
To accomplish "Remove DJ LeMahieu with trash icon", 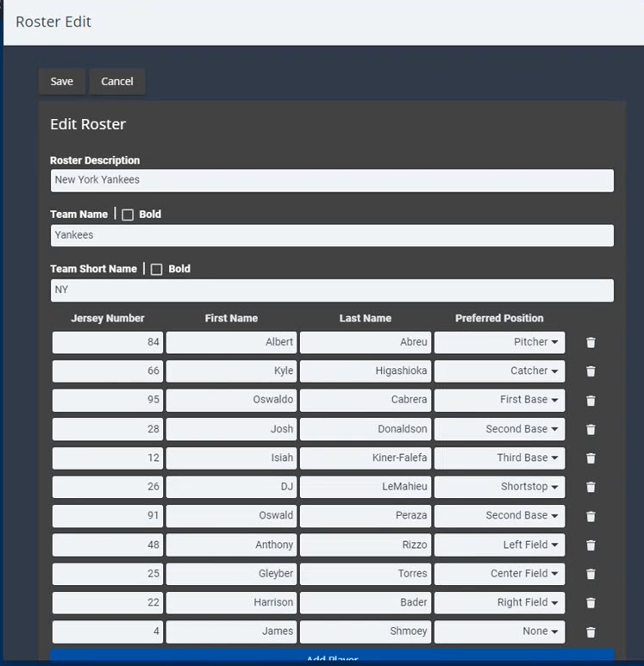I will 591,487.
